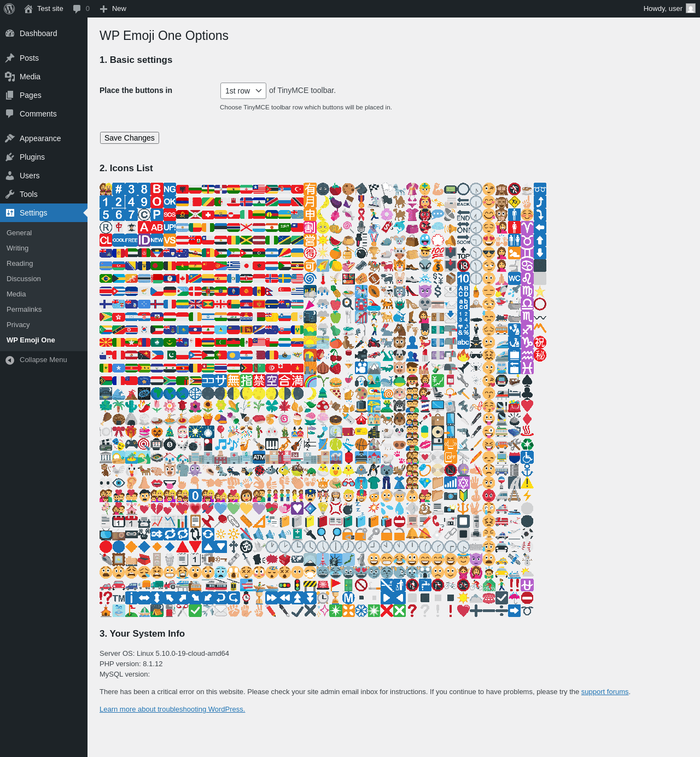The width and height of the screenshot is (700, 757).
Task: Choose the NG square emoji
Action: (x=170, y=189)
